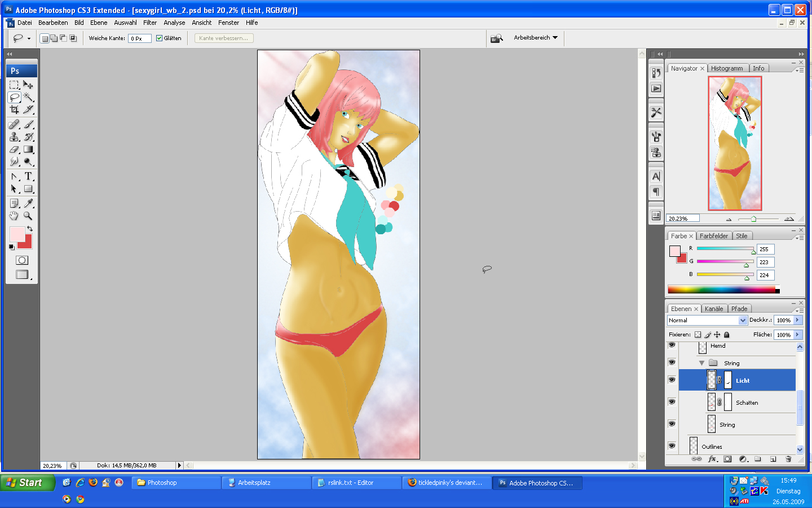Hide the String group
The height and width of the screenshot is (508, 812).
tap(672, 362)
